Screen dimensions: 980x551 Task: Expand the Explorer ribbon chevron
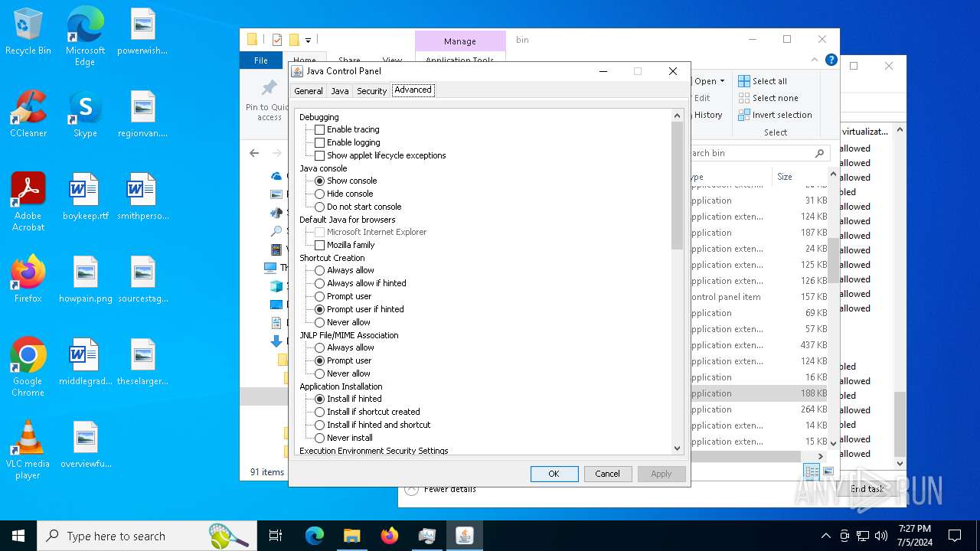(816, 60)
